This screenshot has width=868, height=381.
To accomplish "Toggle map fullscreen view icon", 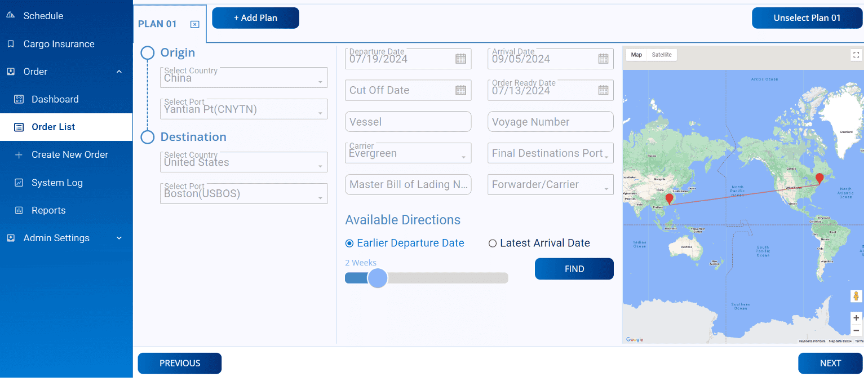I will (856, 55).
